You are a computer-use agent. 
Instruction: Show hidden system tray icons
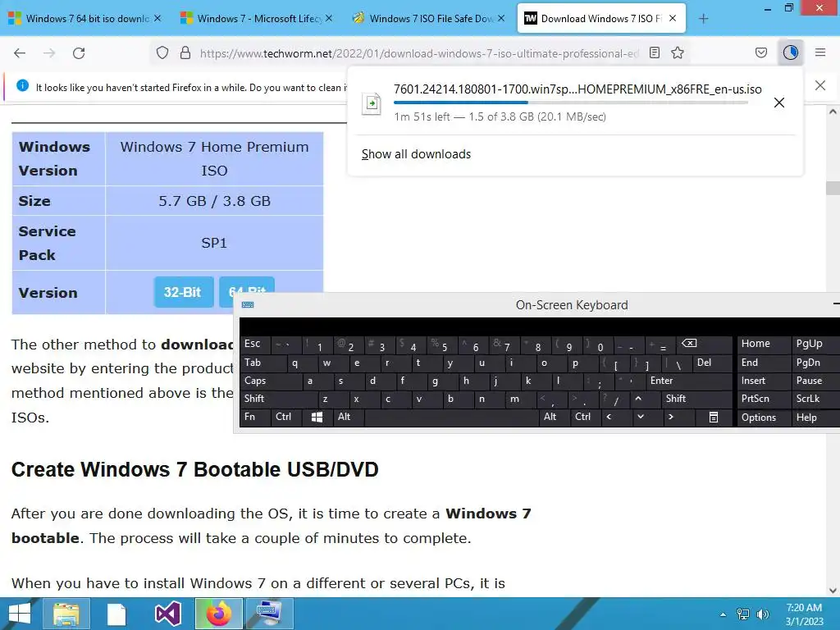coord(724,614)
